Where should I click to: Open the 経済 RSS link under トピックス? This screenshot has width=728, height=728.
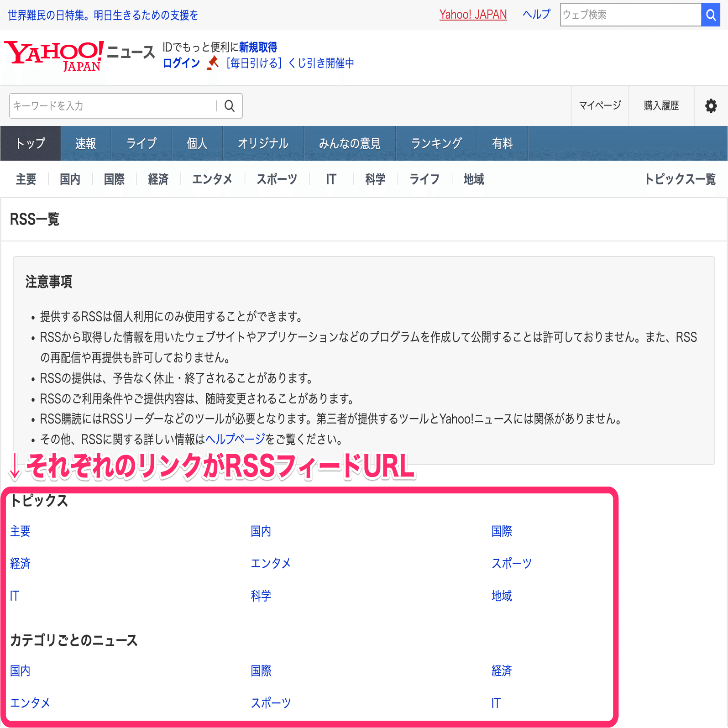[x=21, y=563]
